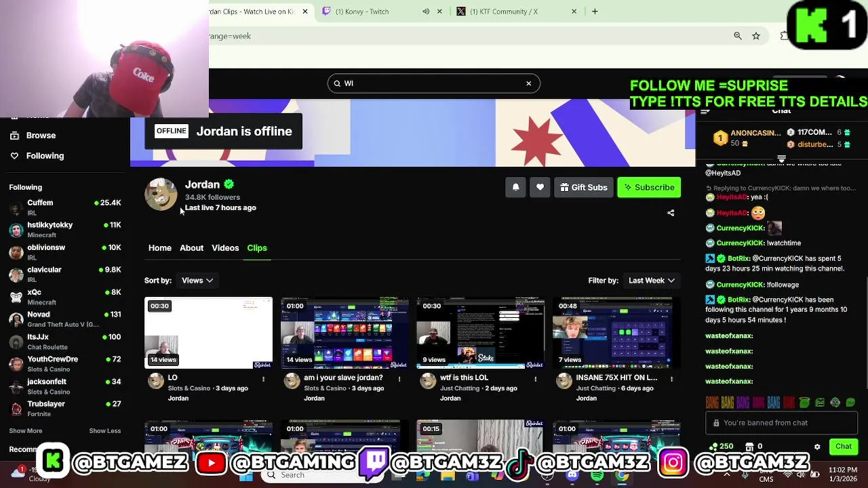Open the 'wtf is this LOL' clip thumbnail
The image size is (868, 488).
pyautogui.click(x=481, y=333)
